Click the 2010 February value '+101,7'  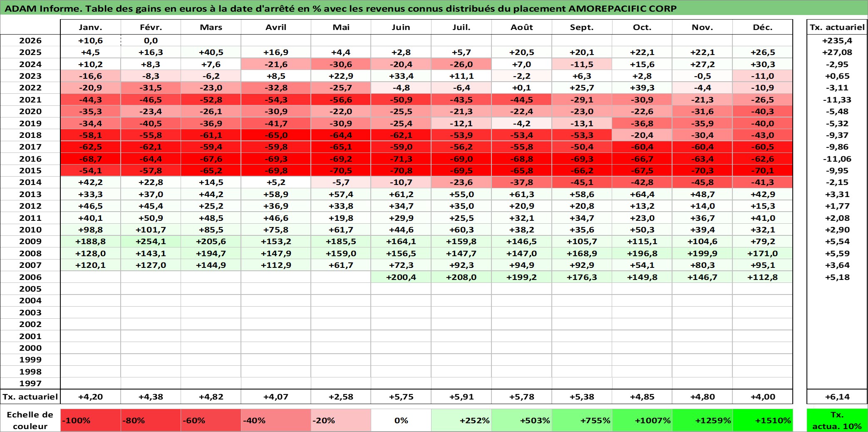point(151,230)
